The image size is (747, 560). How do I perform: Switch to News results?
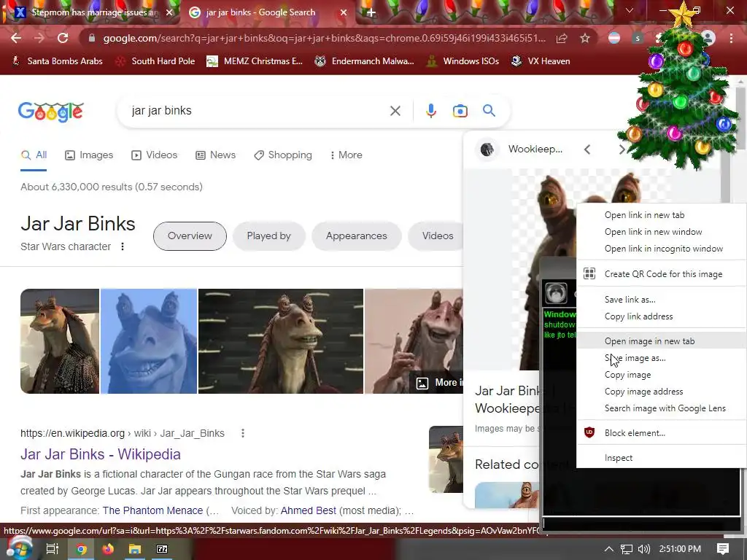pyautogui.click(x=215, y=155)
